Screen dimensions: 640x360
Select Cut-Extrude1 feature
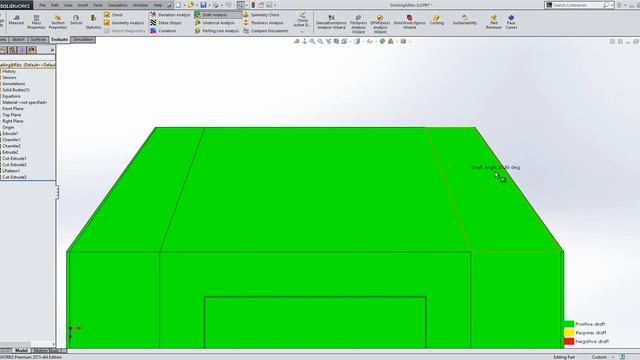coord(14,158)
